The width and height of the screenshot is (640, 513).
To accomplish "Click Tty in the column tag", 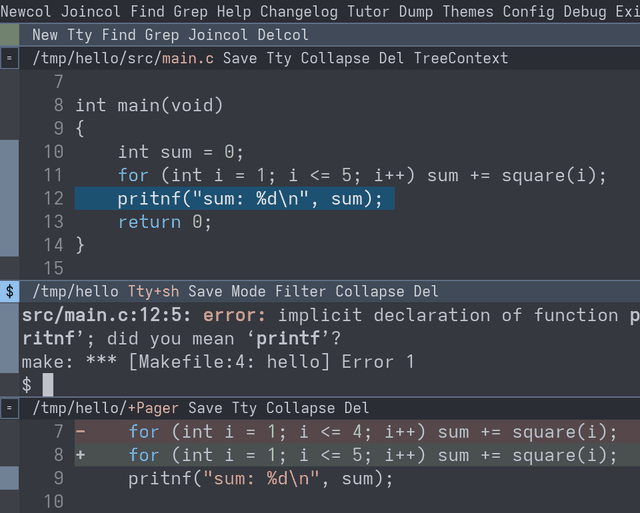I will [80, 35].
